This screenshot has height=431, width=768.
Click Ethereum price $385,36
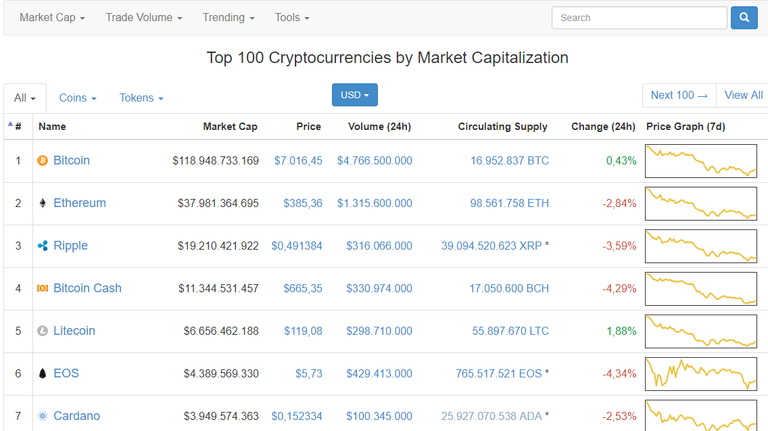[303, 203]
